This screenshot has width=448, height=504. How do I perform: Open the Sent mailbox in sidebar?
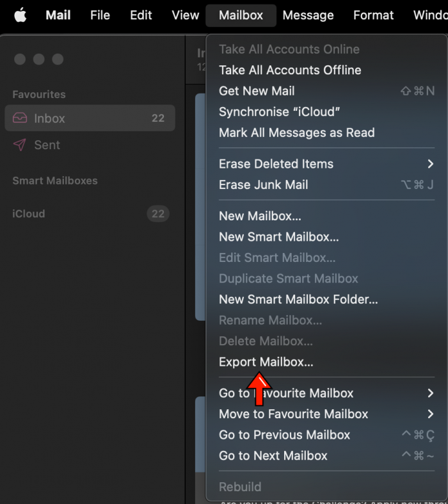click(90, 145)
